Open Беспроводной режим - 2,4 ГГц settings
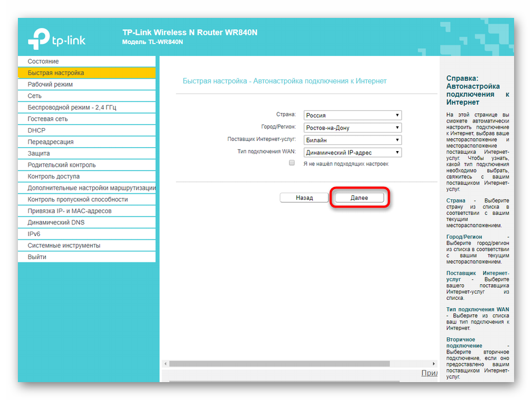The width and height of the screenshot is (532, 400). (72, 107)
